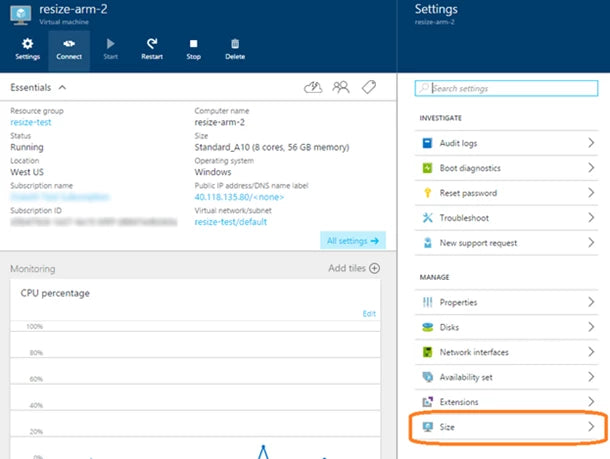Click the CPU percentage chart title
The width and height of the screenshot is (610, 459).
click(x=55, y=293)
